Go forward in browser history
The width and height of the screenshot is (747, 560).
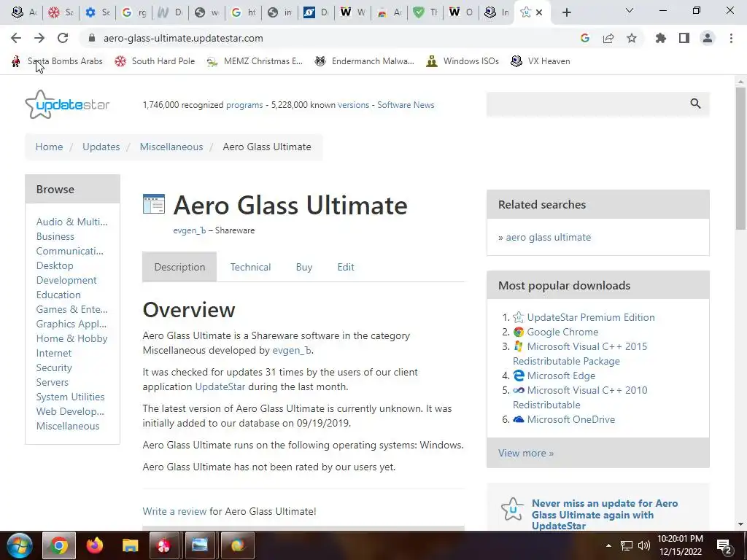pos(39,38)
